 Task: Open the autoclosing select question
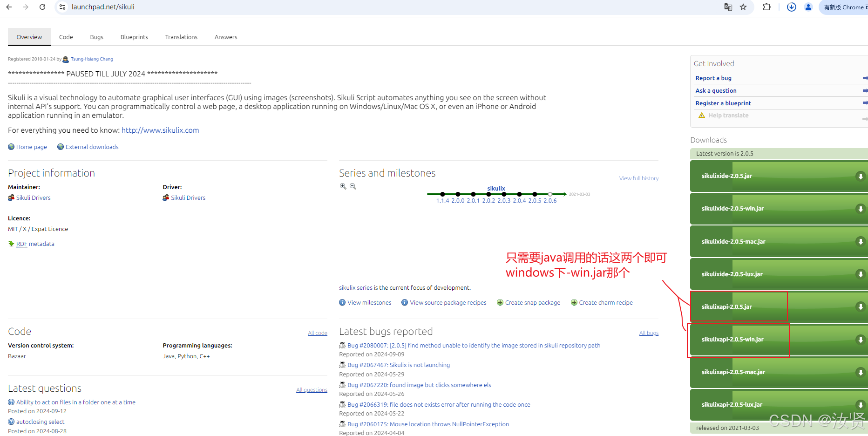41,422
